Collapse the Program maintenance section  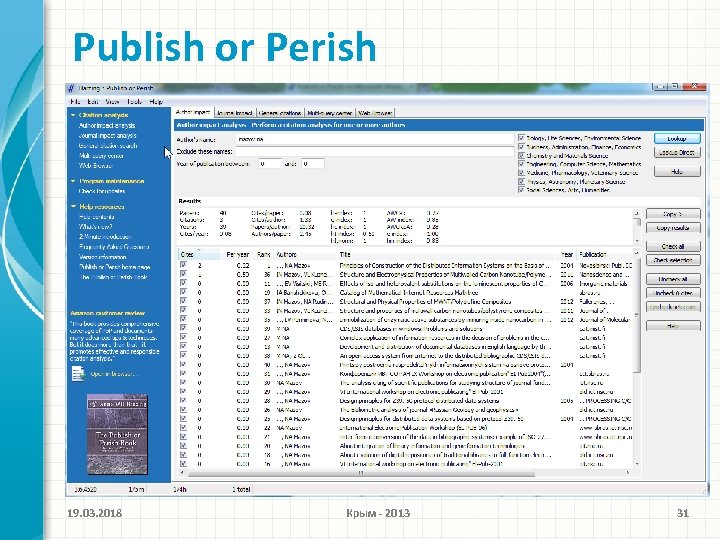[73, 181]
